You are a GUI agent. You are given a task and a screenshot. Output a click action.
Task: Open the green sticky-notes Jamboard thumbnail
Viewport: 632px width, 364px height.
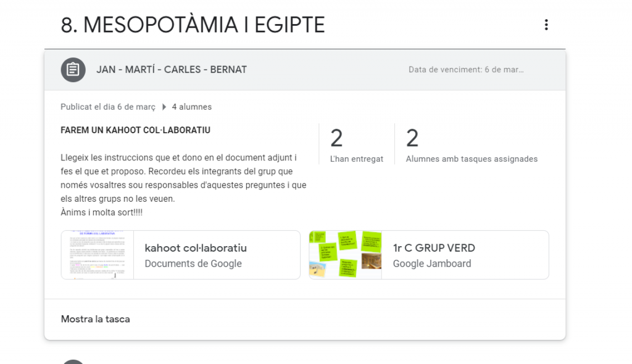pos(345,255)
